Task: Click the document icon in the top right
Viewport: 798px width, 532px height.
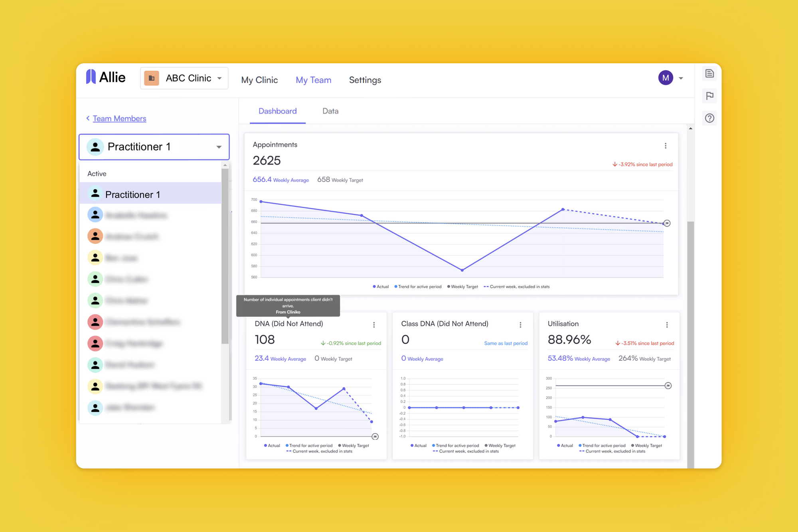Action: pos(709,73)
